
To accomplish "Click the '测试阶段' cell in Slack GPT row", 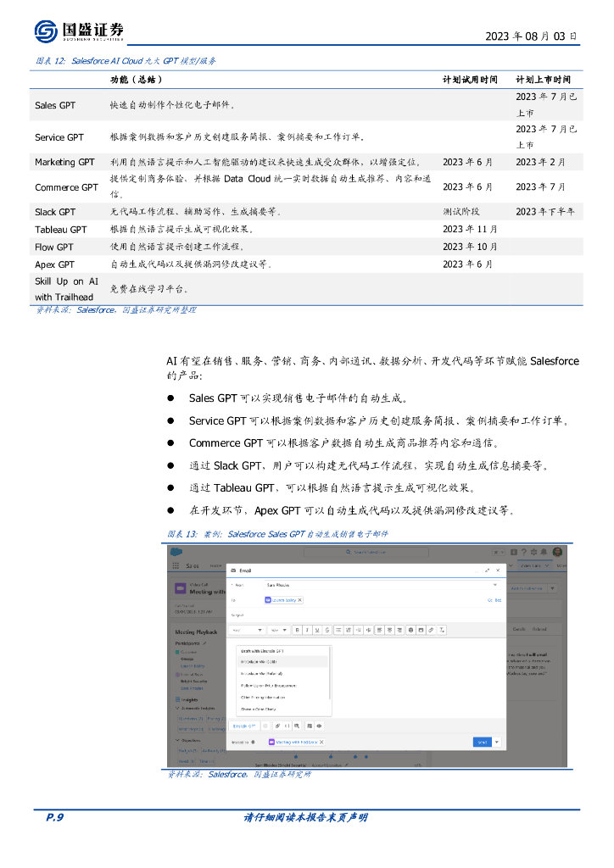I will click(461, 212).
